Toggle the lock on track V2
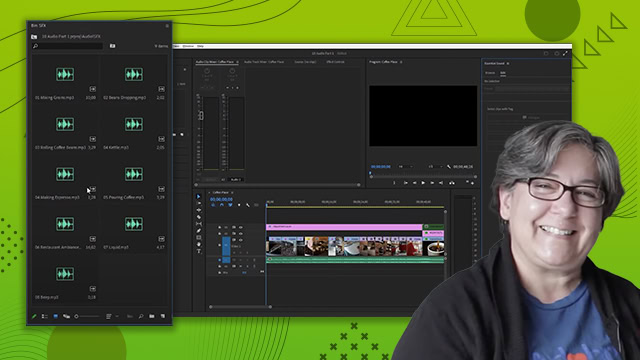This screenshot has height=360, width=640. coord(219,233)
